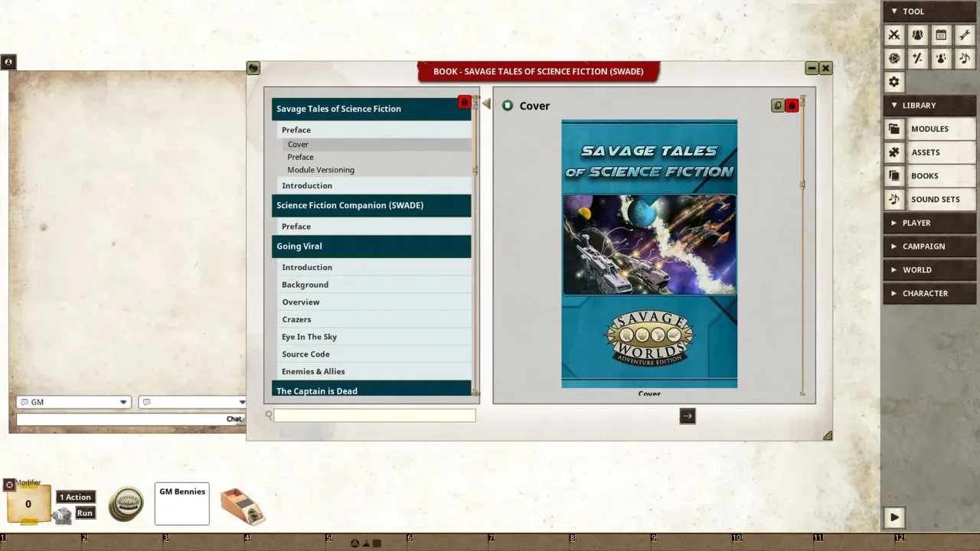Click the bottom-right play arrow button

pos(894,517)
